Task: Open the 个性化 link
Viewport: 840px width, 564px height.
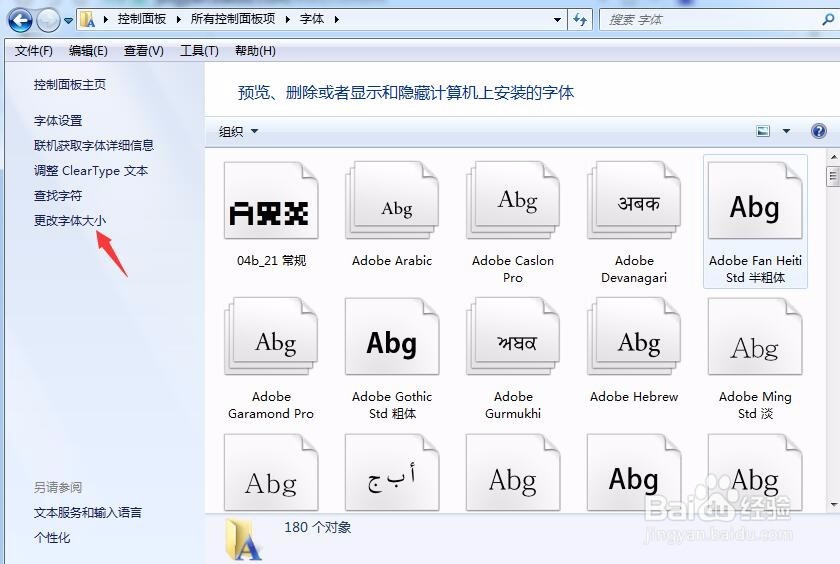Action: click(x=52, y=538)
